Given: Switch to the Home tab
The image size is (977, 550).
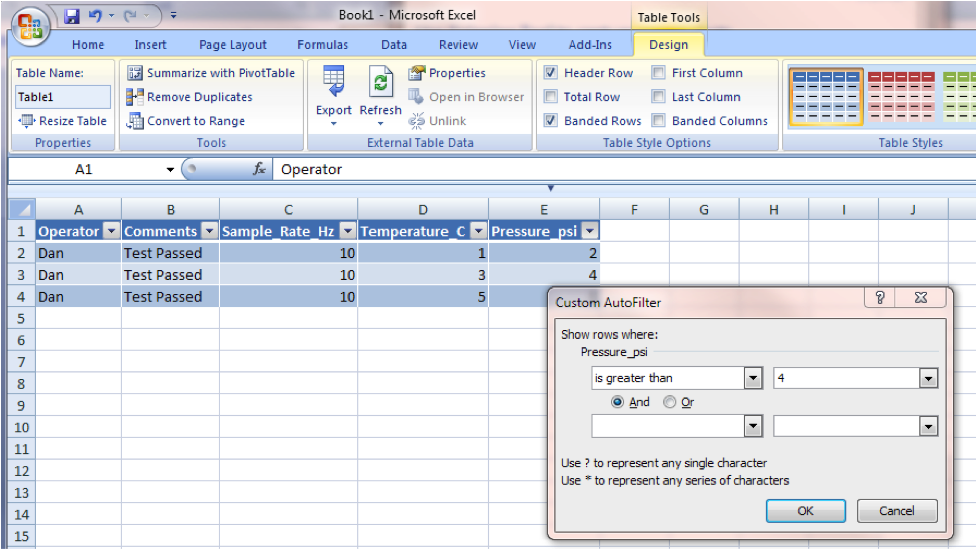Looking at the screenshot, I should [88, 45].
